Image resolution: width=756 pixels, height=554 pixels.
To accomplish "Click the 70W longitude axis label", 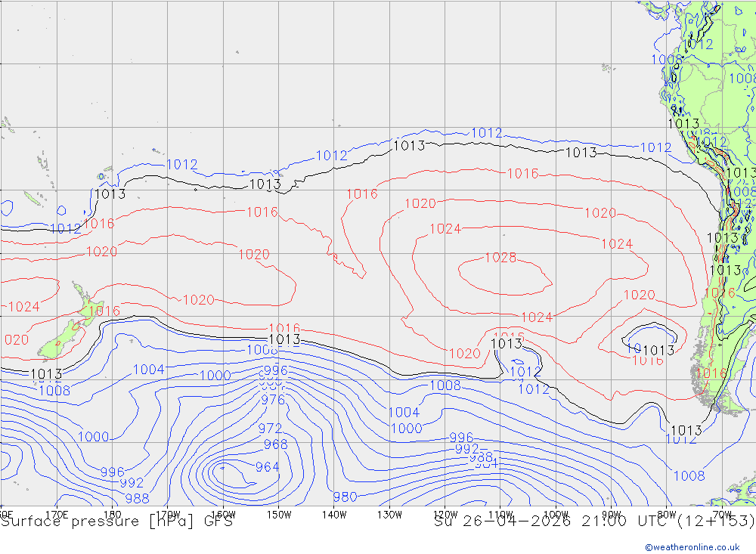I will [722, 515].
